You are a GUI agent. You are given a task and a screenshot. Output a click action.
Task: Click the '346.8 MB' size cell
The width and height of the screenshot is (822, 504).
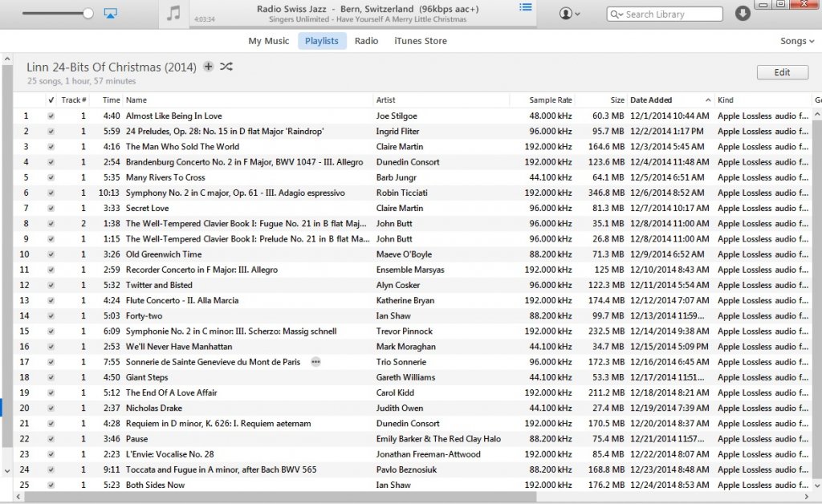click(x=606, y=193)
